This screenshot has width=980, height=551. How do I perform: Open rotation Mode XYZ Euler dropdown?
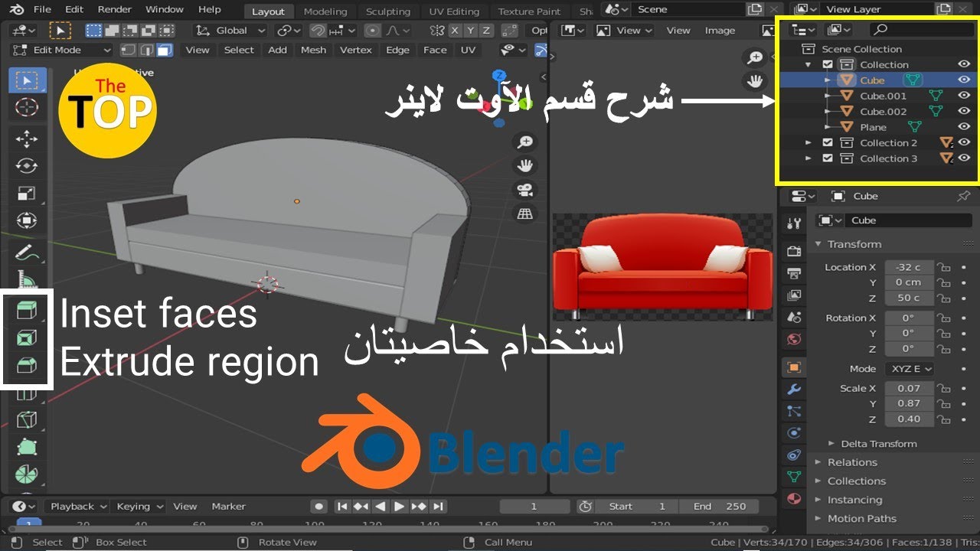[x=910, y=369]
